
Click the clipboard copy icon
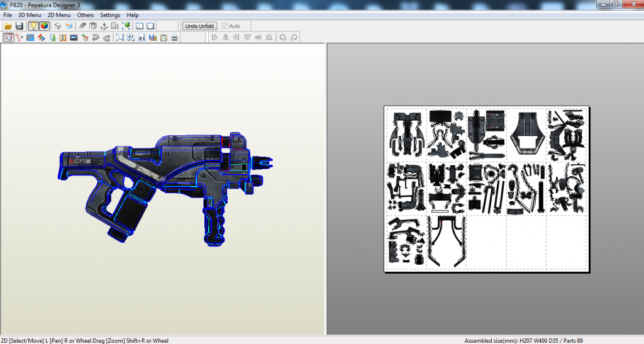tap(164, 37)
